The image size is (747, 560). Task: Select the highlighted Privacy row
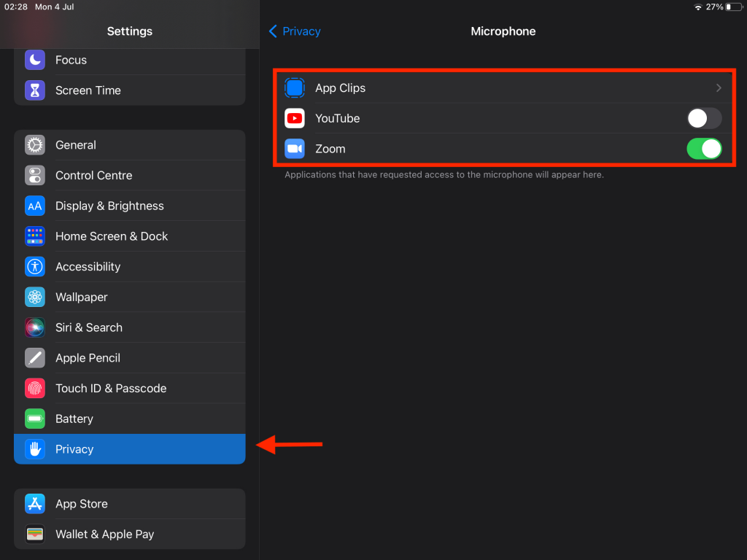(x=130, y=449)
